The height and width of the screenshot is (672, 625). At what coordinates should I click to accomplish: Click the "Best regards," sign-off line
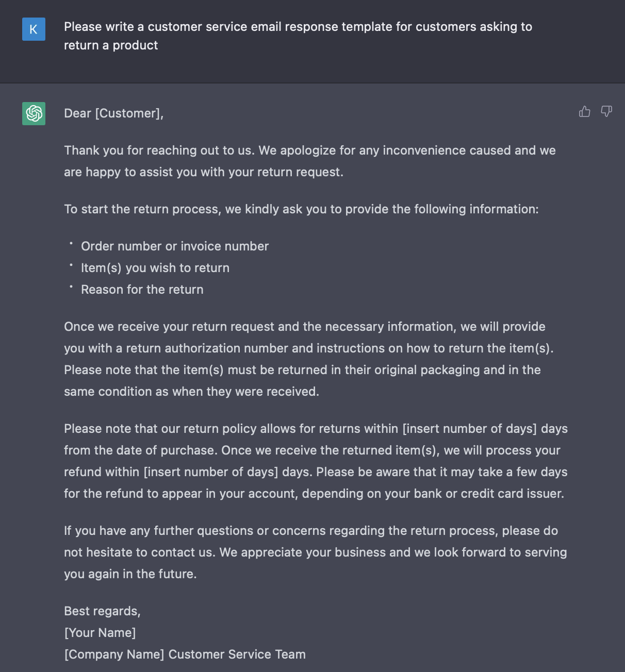tap(102, 611)
